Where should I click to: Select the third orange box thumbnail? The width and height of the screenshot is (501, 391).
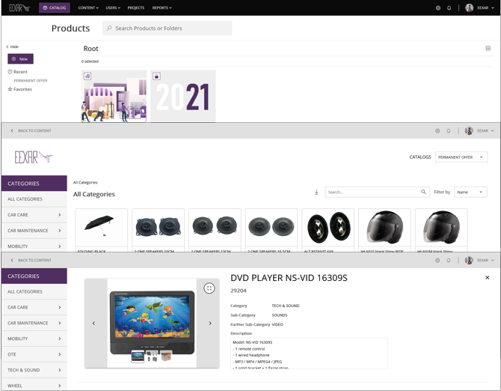(x=166, y=356)
